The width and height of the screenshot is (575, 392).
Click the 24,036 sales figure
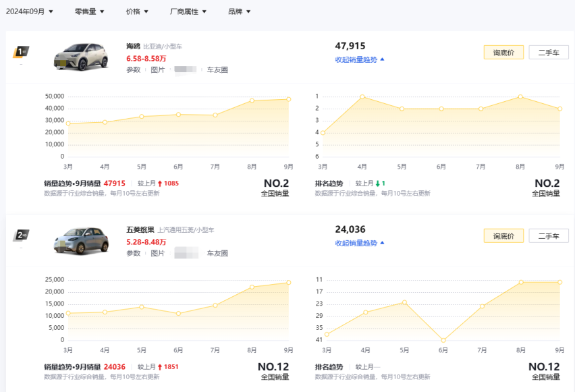[x=350, y=229]
